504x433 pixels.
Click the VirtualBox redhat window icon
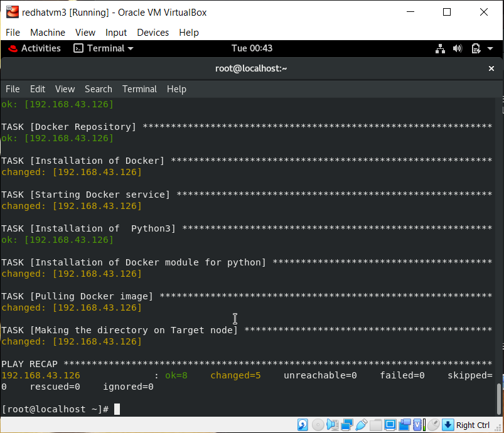pyautogui.click(x=12, y=12)
